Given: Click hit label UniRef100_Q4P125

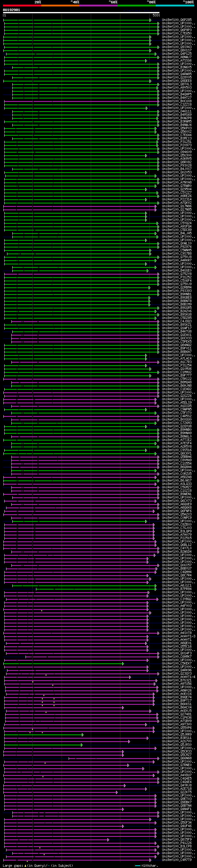Looking at the screenshot, I should (x=177, y=54).
